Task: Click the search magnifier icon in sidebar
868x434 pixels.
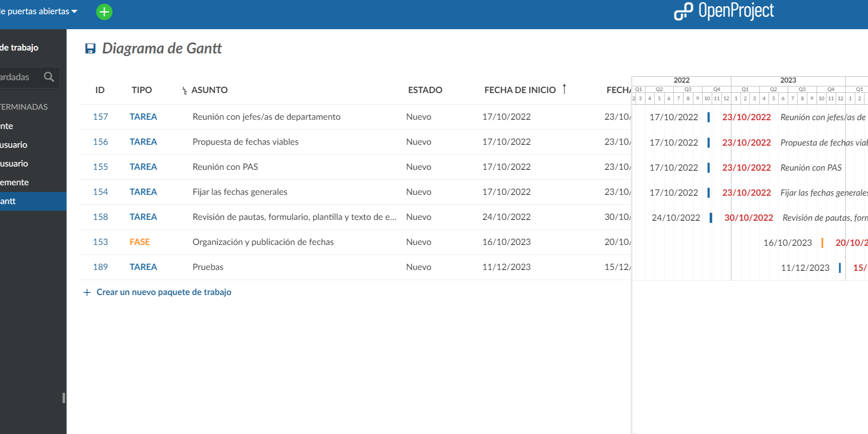Action: [49, 77]
